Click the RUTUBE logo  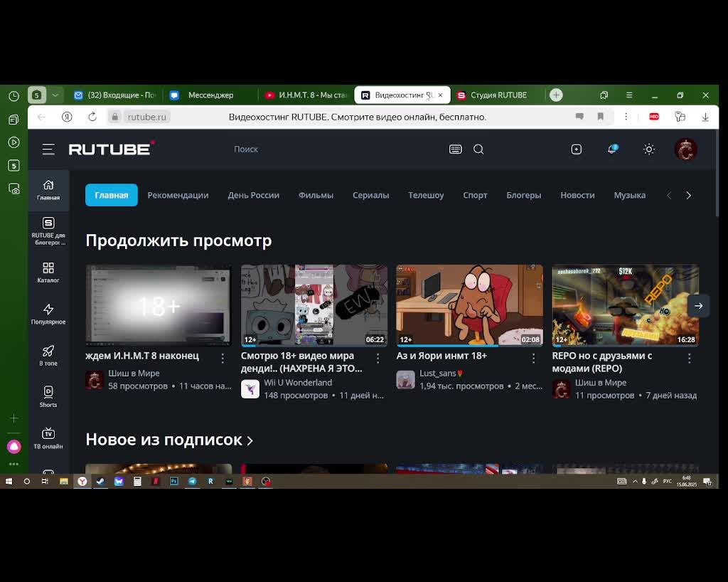112,149
